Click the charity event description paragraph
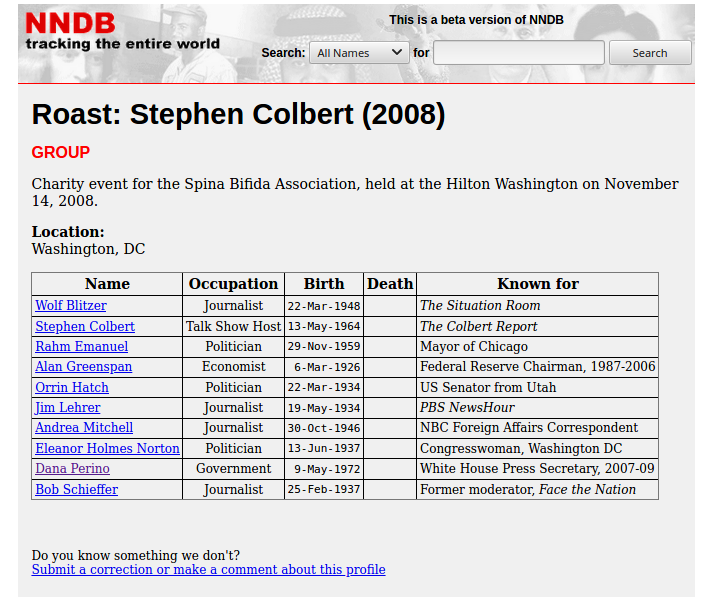 coord(355,192)
